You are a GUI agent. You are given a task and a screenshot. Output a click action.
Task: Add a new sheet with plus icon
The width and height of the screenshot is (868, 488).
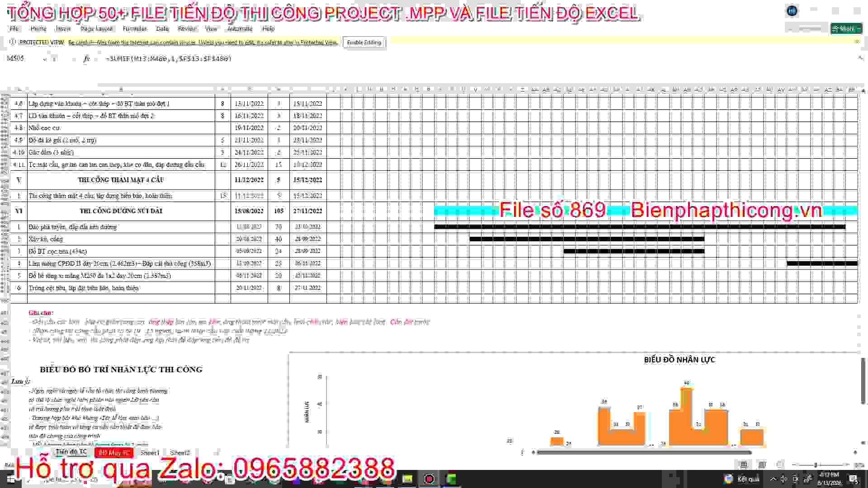(217, 452)
